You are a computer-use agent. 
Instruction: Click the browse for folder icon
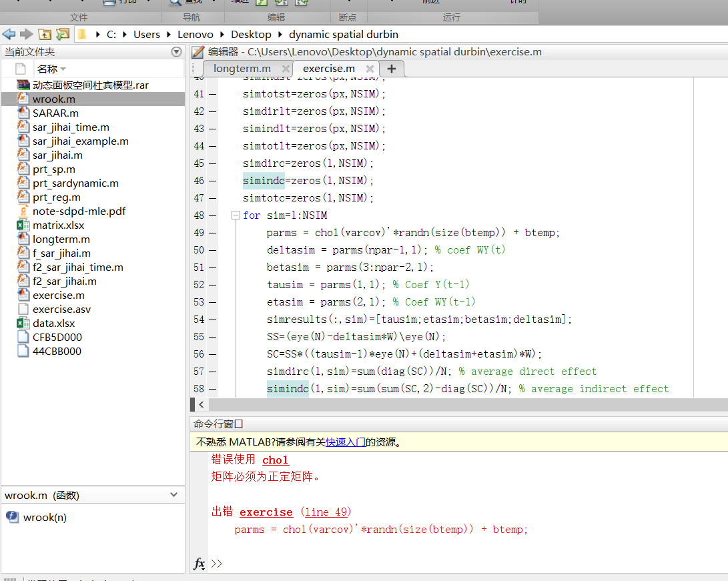click(62, 34)
